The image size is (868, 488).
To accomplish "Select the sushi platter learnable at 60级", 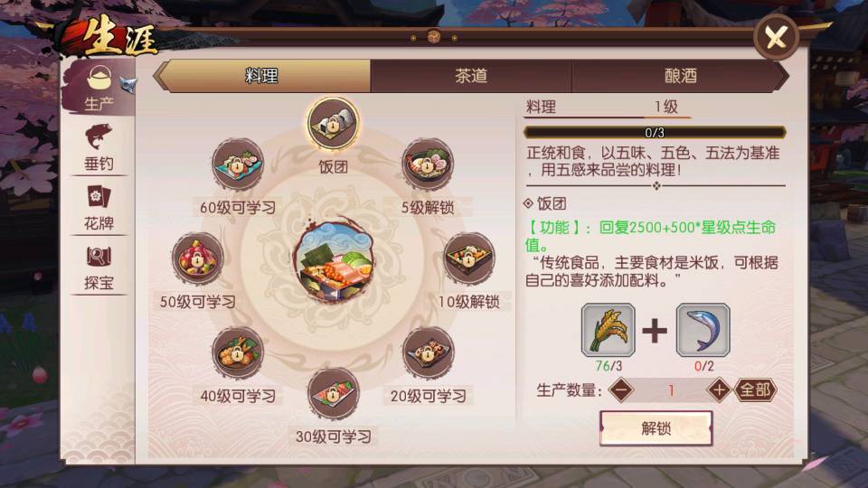I will [x=238, y=164].
